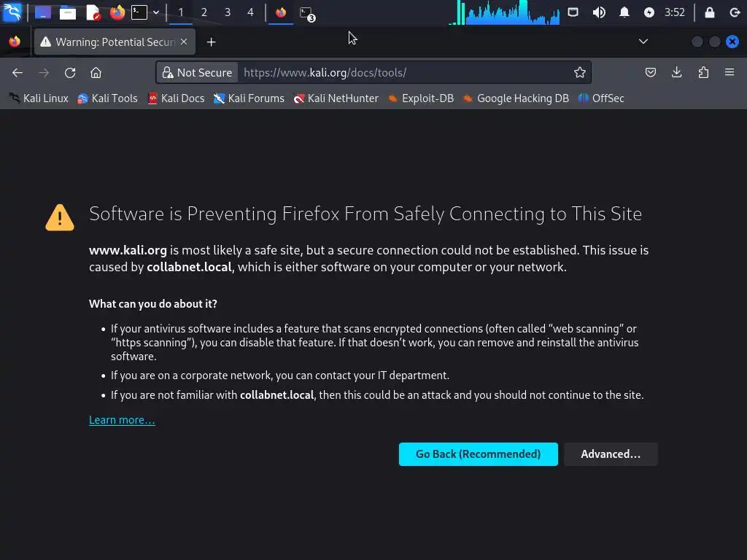Expand terminal launcher dropdown arrow
747x560 pixels.
[x=156, y=12]
